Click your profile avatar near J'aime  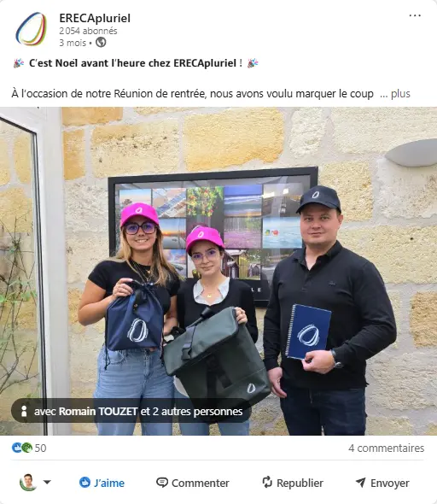point(28,482)
